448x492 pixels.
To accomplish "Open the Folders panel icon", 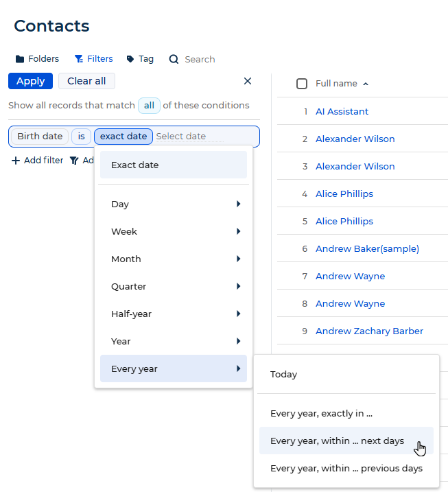I will (20, 59).
